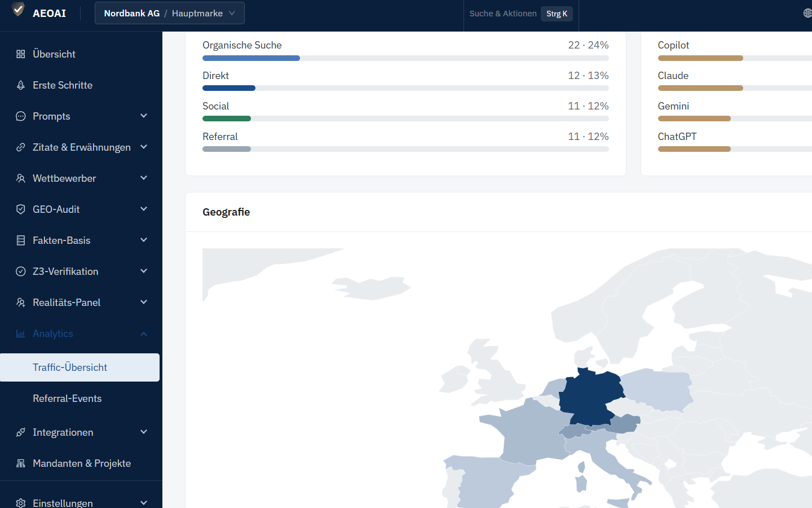Click the Einstellungen gear icon
Image resolution: width=812 pixels, height=508 pixels.
[21, 503]
